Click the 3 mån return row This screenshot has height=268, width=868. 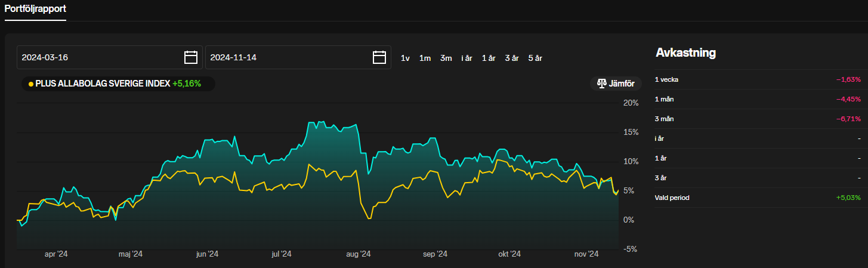pos(758,119)
